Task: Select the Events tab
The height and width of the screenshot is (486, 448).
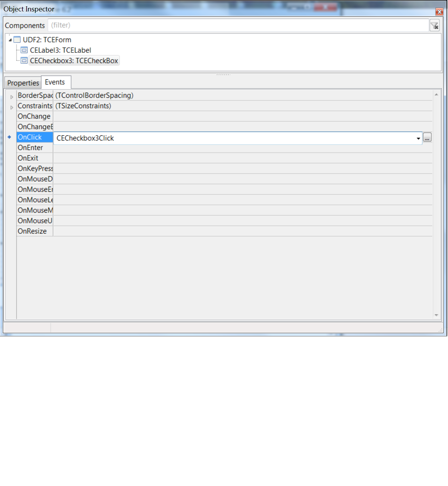Action: [55, 82]
